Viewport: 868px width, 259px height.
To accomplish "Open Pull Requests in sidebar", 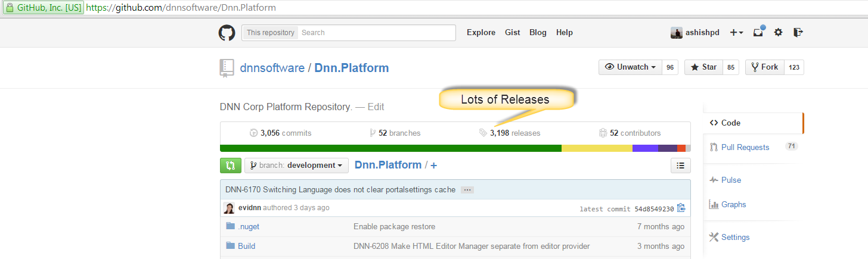I will click(x=745, y=147).
